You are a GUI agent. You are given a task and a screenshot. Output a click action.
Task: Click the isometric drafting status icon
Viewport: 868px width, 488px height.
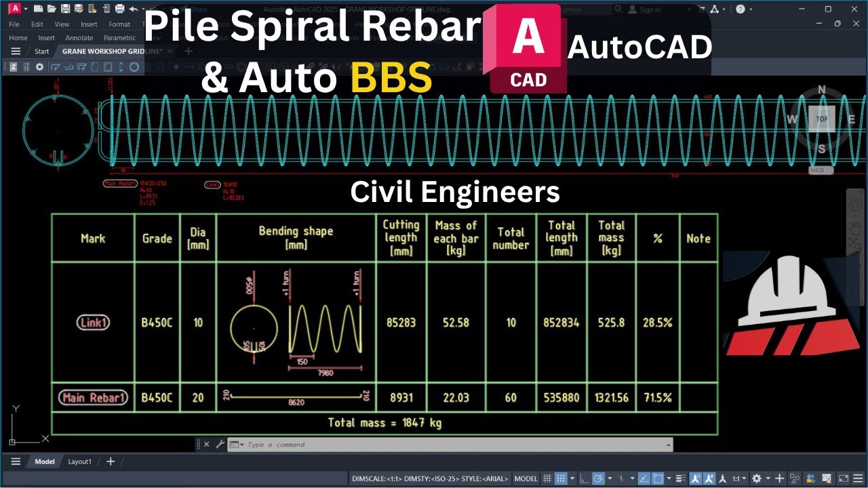pyautogui.click(x=621, y=479)
